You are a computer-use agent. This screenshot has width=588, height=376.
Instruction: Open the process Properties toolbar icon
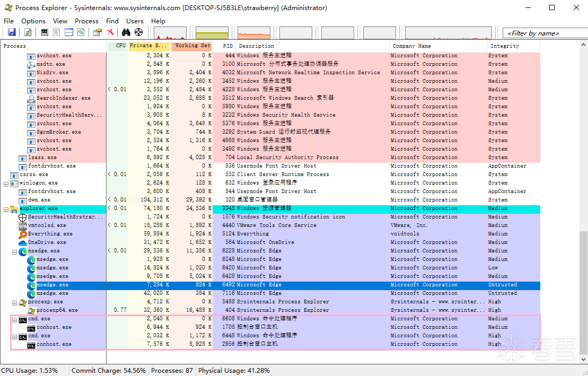(98, 32)
